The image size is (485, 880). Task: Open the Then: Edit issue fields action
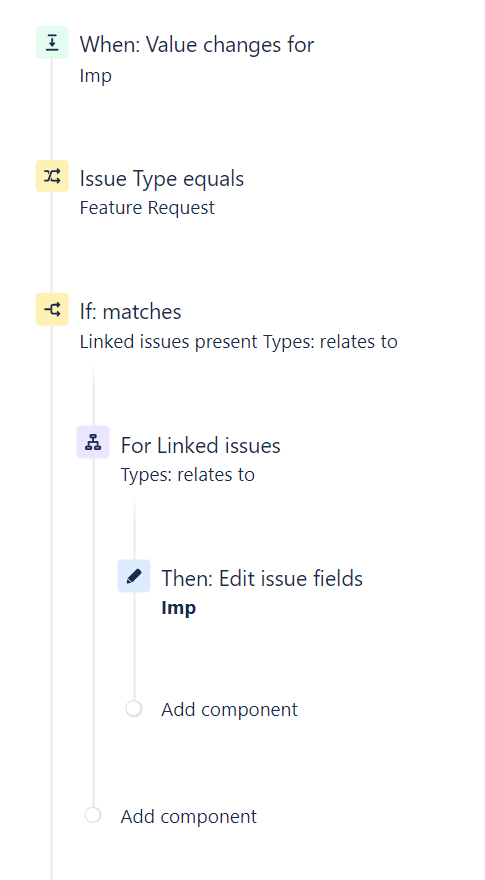coord(262,579)
